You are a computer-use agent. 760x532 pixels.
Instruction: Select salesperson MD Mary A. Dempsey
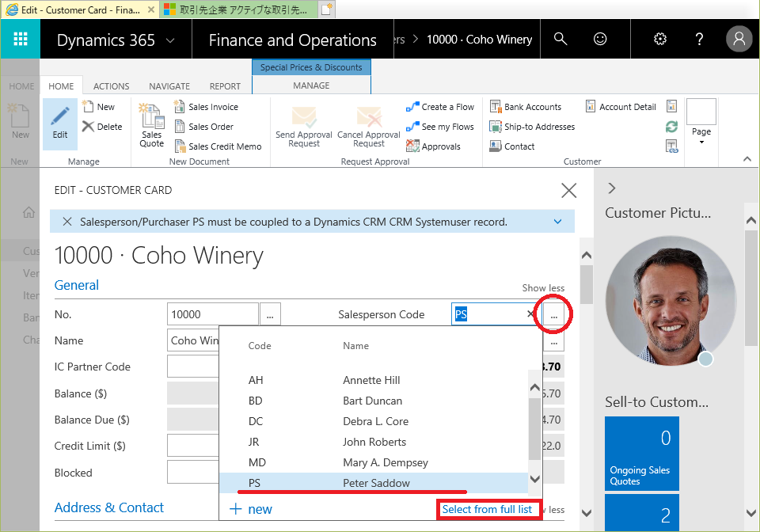[x=373, y=462]
